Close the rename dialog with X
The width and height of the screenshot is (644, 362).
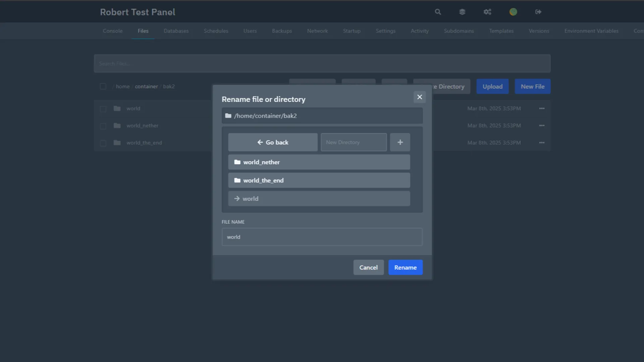pos(419,97)
